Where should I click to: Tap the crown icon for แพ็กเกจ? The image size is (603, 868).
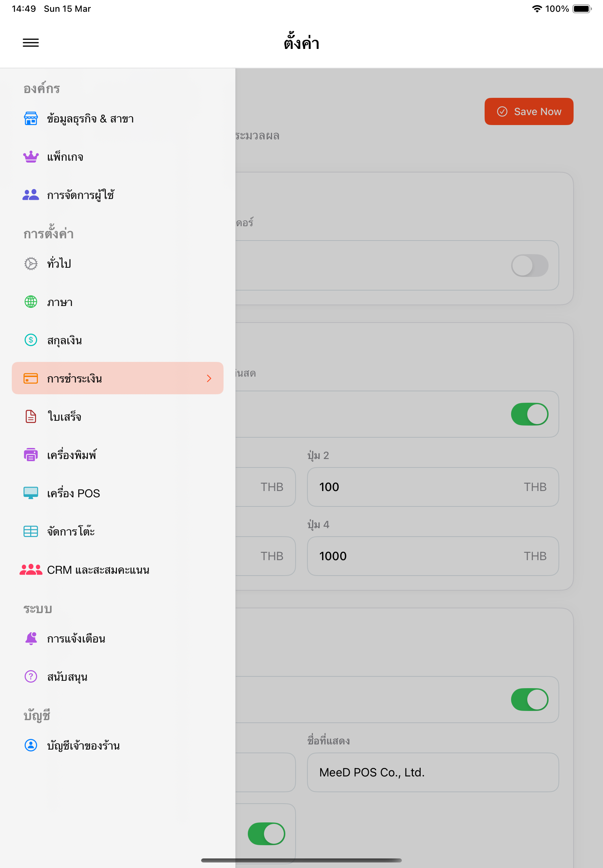coord(31,156)
